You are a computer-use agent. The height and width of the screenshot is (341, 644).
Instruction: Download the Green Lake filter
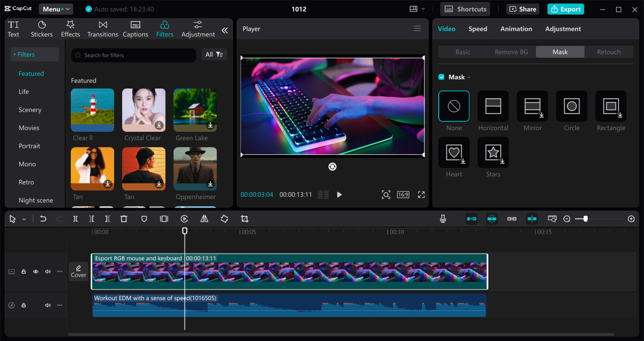[x=210, y=125]
